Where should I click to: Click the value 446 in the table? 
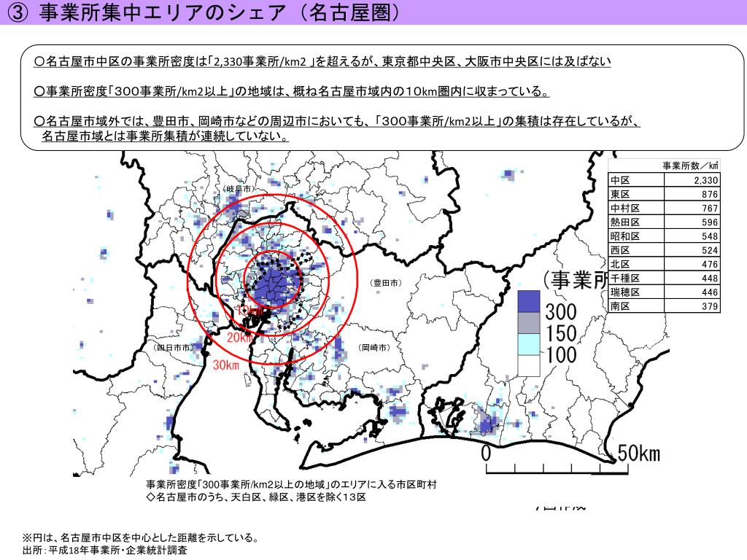pos(710,292)
